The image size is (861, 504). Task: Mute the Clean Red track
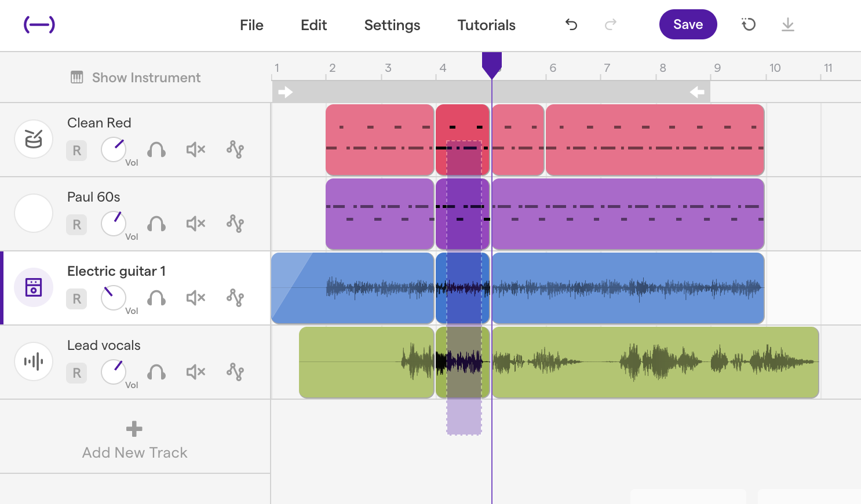coord(196,149)
